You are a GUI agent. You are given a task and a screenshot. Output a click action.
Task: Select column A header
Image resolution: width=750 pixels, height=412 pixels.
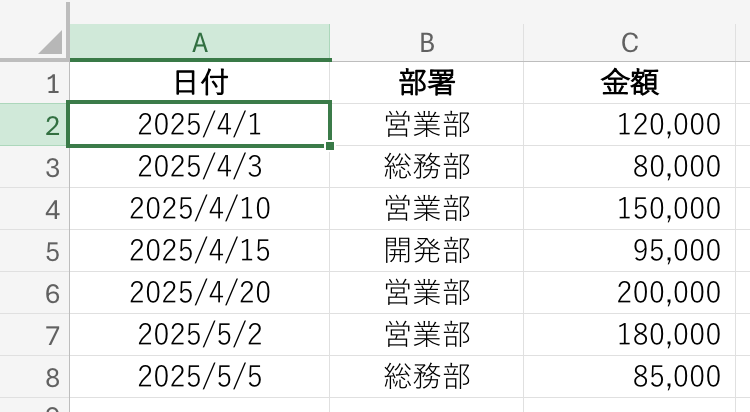pos(200,42)
